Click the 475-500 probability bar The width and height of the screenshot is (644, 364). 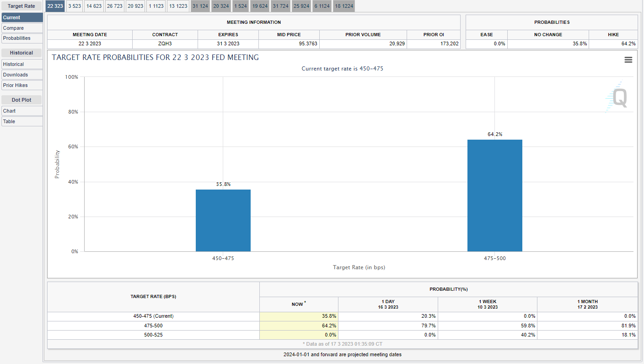495,196
